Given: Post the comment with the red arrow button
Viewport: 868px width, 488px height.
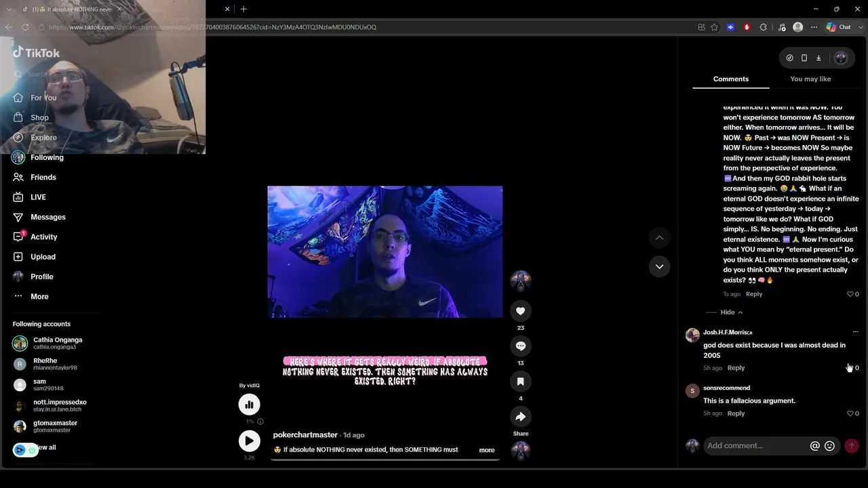Looking at the screenshot, I should [x=852, y=446].
